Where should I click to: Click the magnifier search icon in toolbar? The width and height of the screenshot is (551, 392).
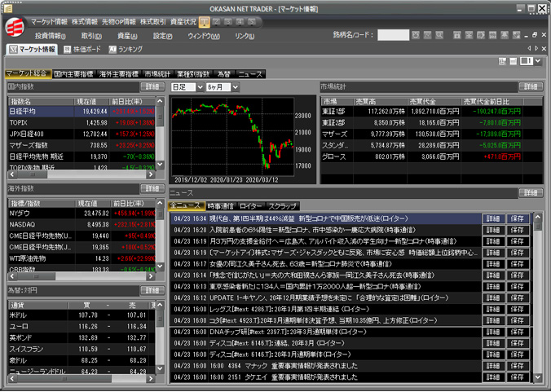[x=439, y=35]
